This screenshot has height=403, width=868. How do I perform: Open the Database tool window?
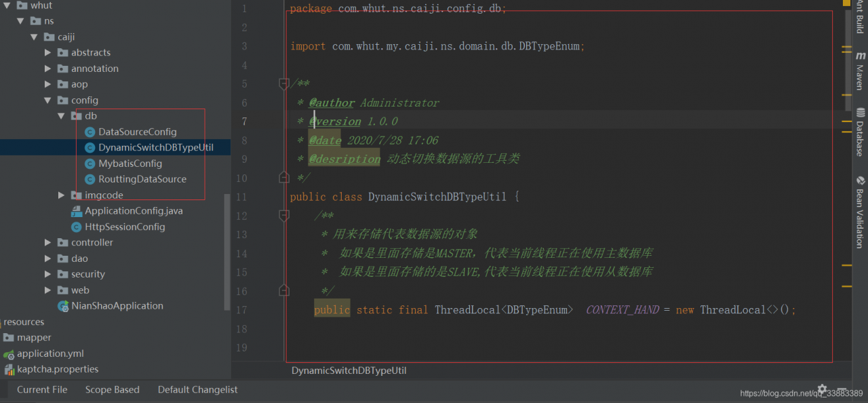pos(860,132)
